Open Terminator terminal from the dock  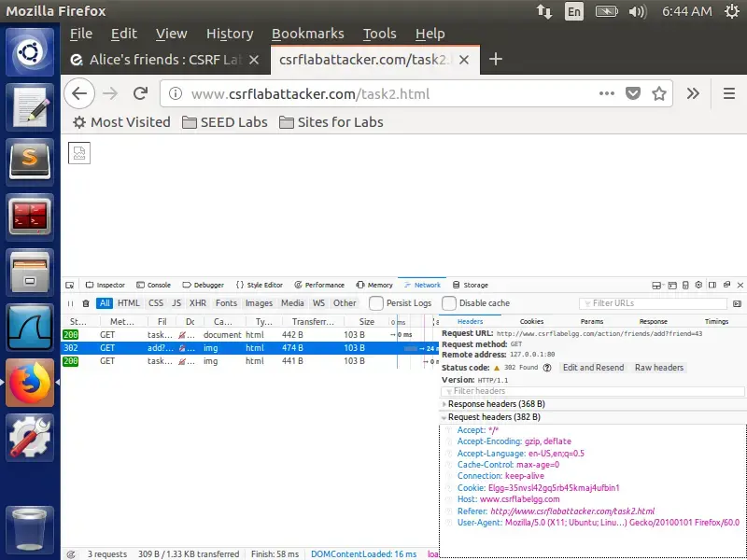point(30,217)
